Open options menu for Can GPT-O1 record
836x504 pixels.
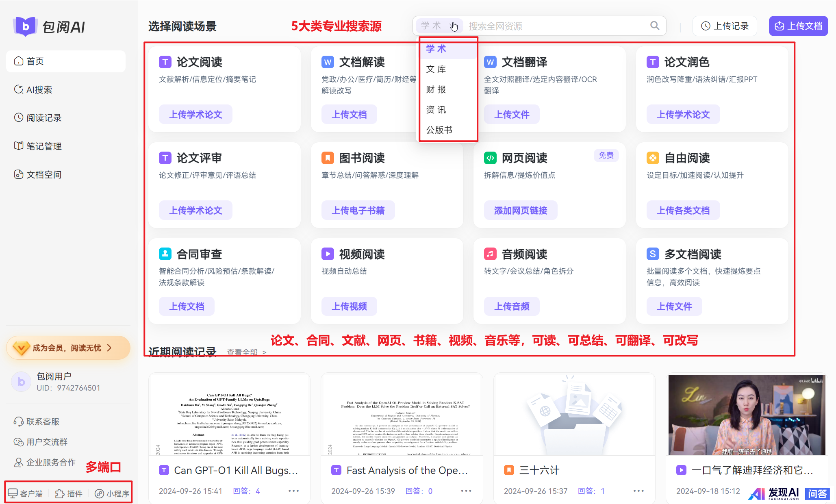(x=293, y=491)
